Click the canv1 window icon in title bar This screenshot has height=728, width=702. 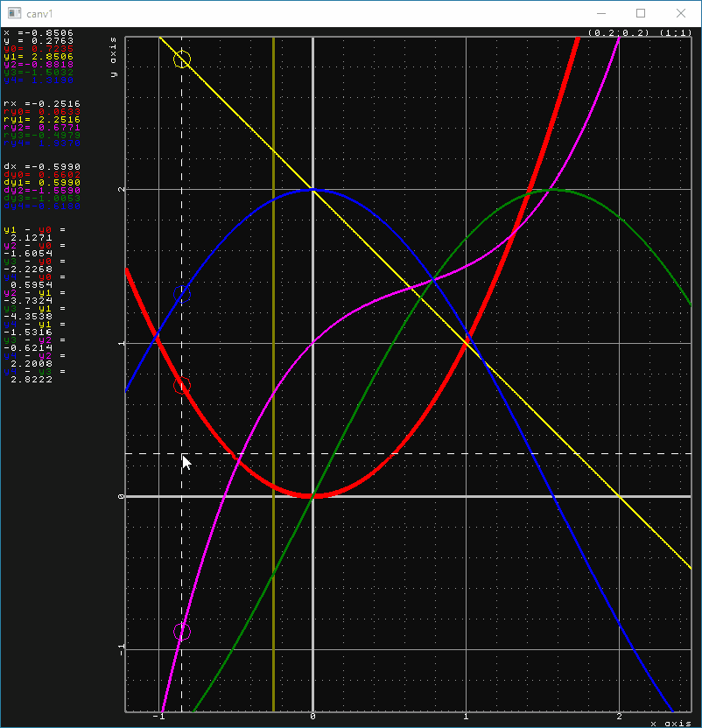(14, 13)
